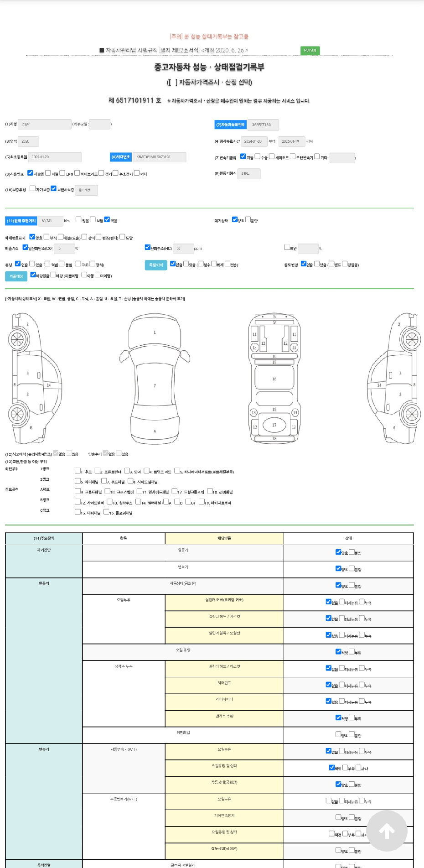The width and height of the screenshot is (424, 868).
Task: Click the vehicle registration number field 368두7180
Action: pyautogui.click(x=263, y=125)
